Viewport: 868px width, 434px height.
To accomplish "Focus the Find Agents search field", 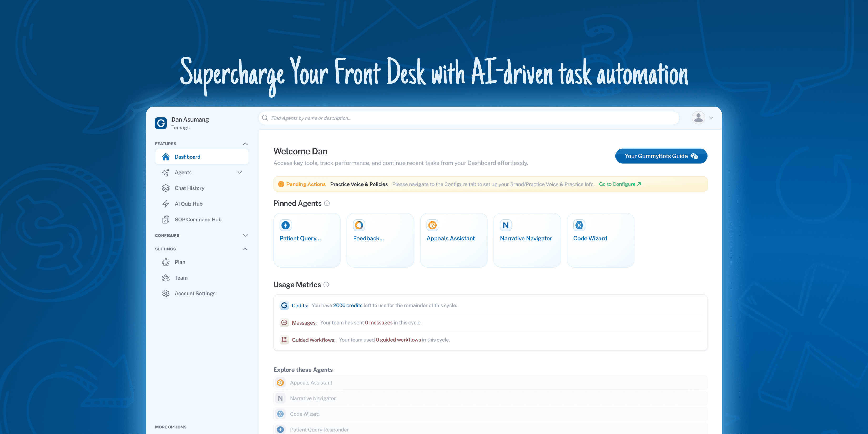I will tap(469, 118).
